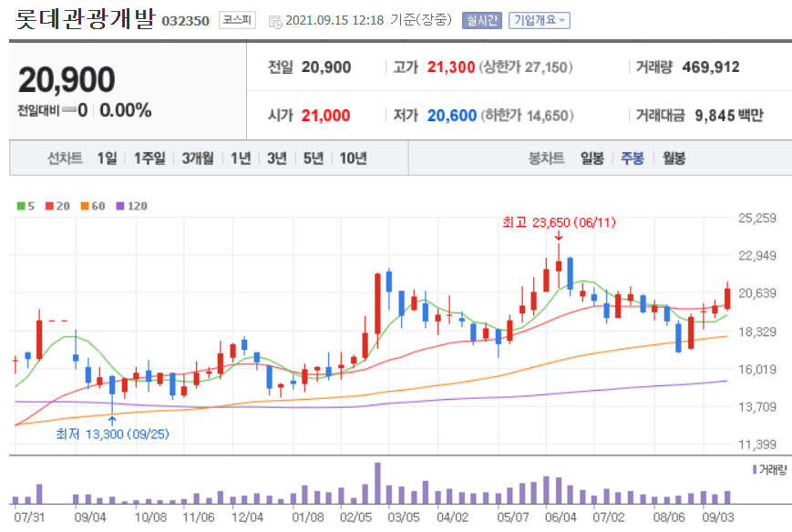The height and width of the screenshot is (532, 792).
Task: Click the 봉차트 label
Action: (546, 159)
